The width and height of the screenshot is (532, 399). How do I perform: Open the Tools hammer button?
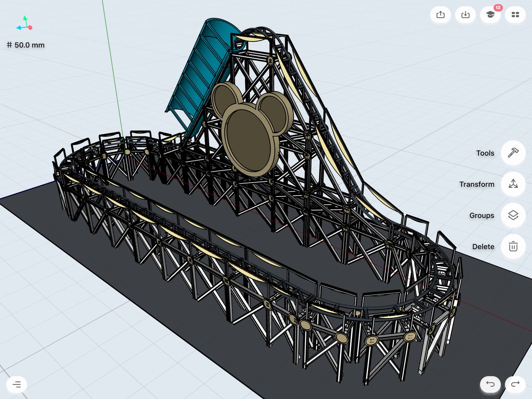click(513, 153)
